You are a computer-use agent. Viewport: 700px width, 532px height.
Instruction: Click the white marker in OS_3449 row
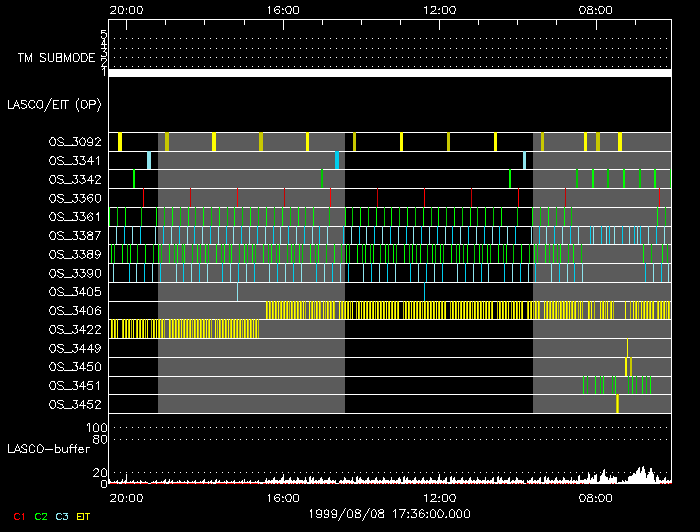(x=627, y=348)
